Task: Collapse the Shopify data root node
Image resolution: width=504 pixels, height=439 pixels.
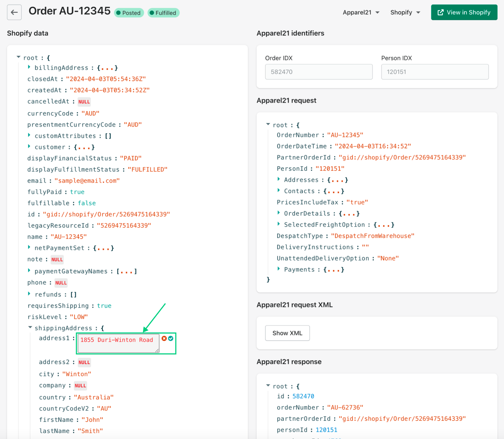Action: (18, 57)
